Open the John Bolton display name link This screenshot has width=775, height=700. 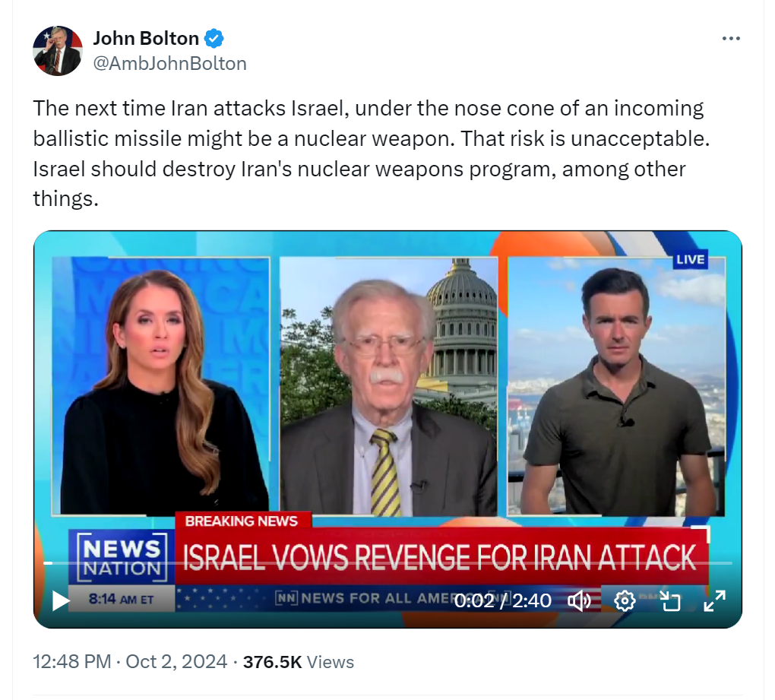[146, 39]
